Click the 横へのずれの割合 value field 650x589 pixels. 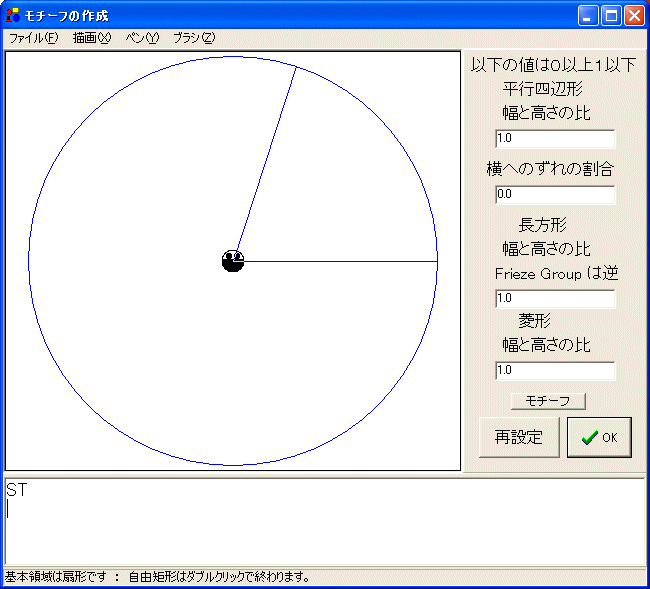coord(555,194)
